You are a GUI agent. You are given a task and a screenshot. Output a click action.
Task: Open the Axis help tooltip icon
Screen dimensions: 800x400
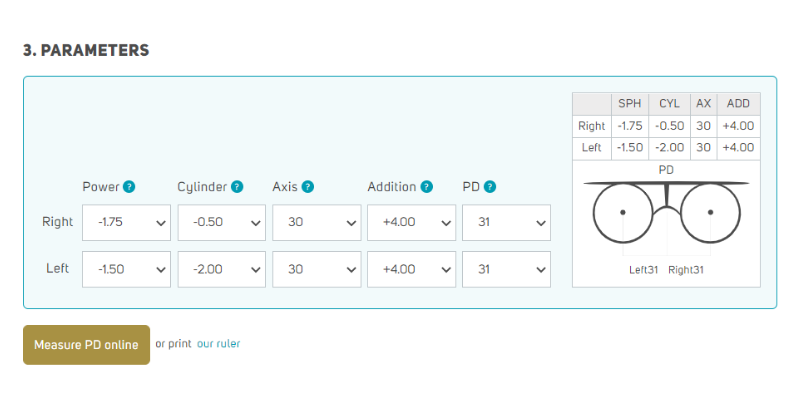(308, 187)
